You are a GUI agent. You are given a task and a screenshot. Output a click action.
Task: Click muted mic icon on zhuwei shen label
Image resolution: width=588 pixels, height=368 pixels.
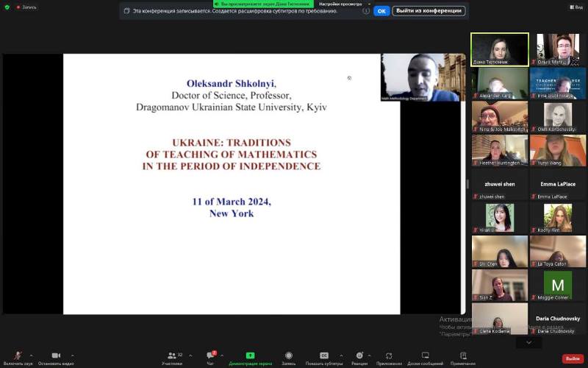click(476, 197)
